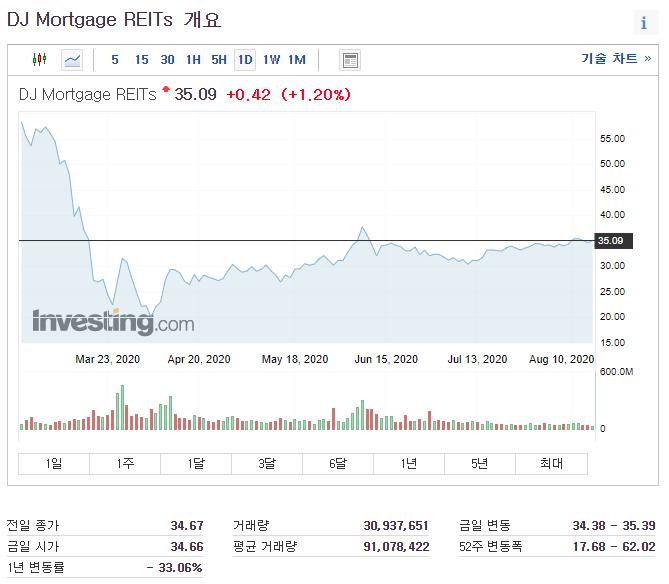Select the area line chart icon

coord(72,60)
